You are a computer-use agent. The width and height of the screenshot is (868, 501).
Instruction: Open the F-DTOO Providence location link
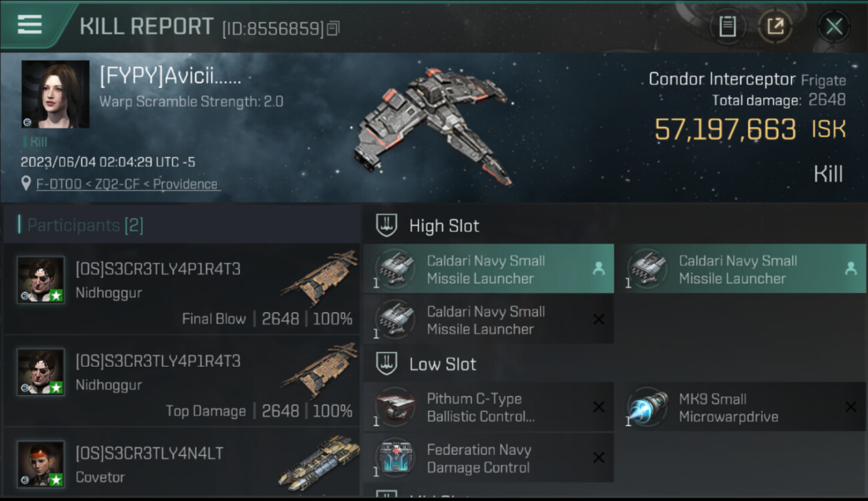coord(128,184)
